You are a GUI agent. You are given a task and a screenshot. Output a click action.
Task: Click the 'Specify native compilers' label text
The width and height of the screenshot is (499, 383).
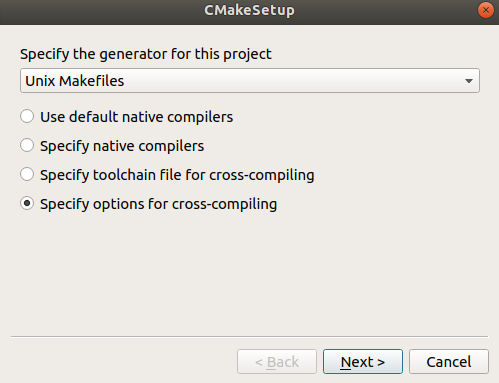[x=122, y=146]
